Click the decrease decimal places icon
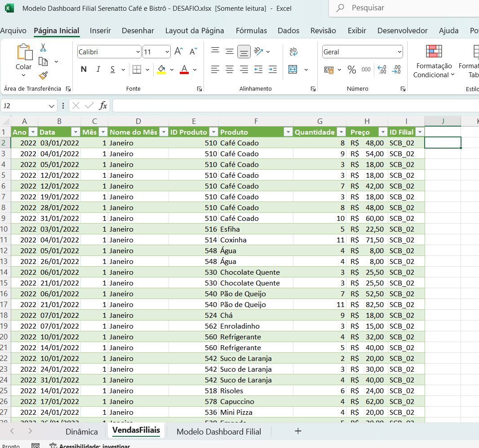Screen dimensions: 479x448 (396, 70)
